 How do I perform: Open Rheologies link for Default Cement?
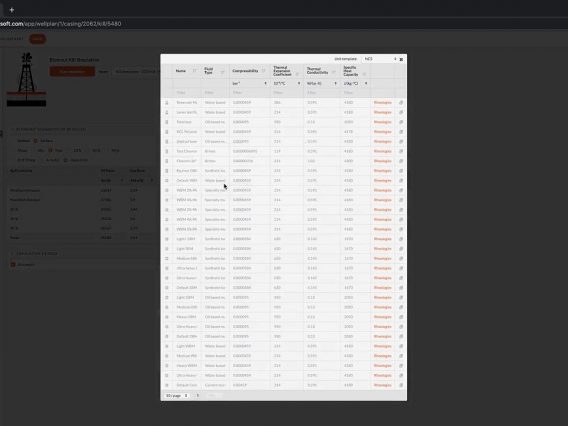pyautogui.click(x=383, y=385)
